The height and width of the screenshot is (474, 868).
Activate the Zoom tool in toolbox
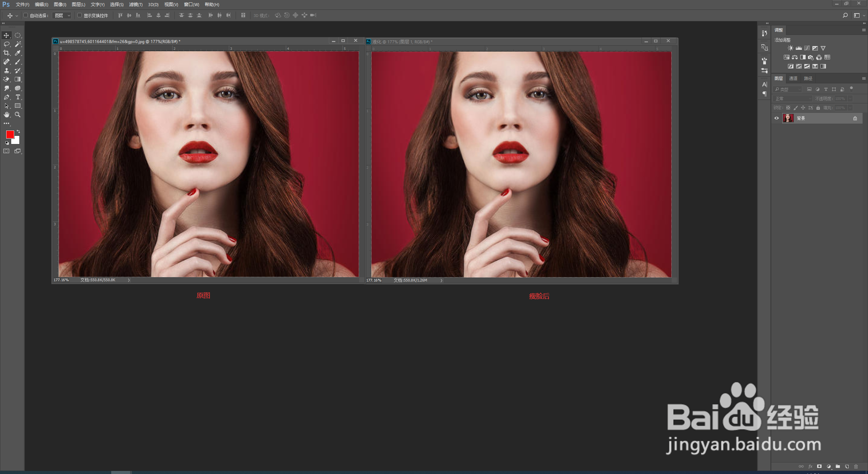(18, 115)
